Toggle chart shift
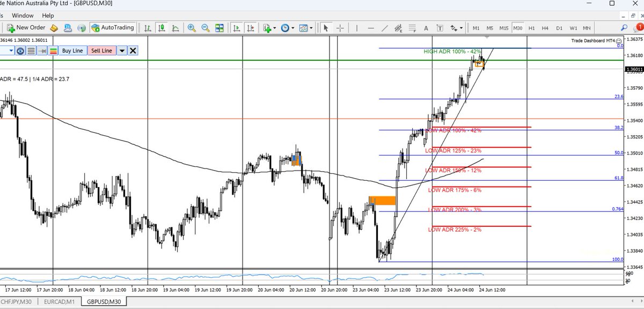This screenshot has width=644, height=309. (x=250, y=27)
